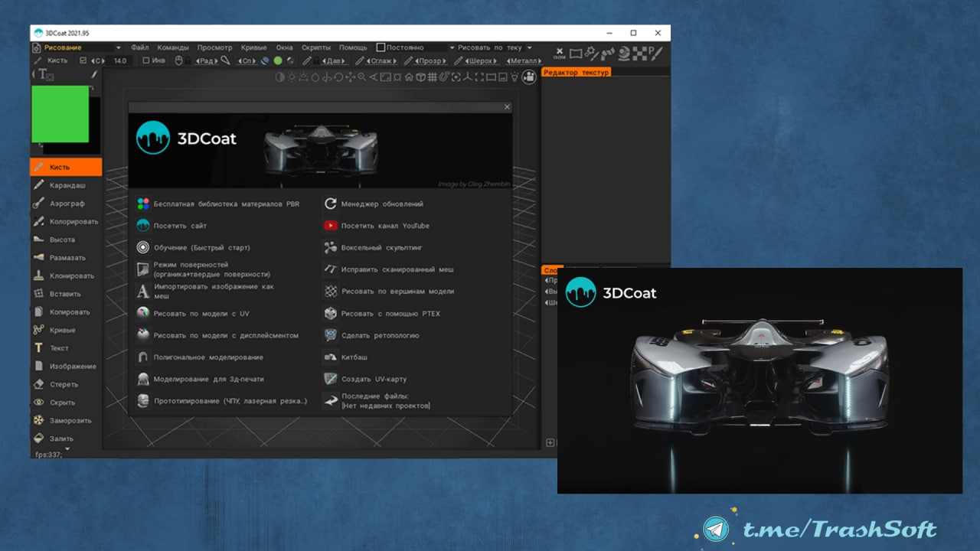980x551 pixels.
Task: Open Посетить канал YouTube link
Action: (x=376, y=226)
